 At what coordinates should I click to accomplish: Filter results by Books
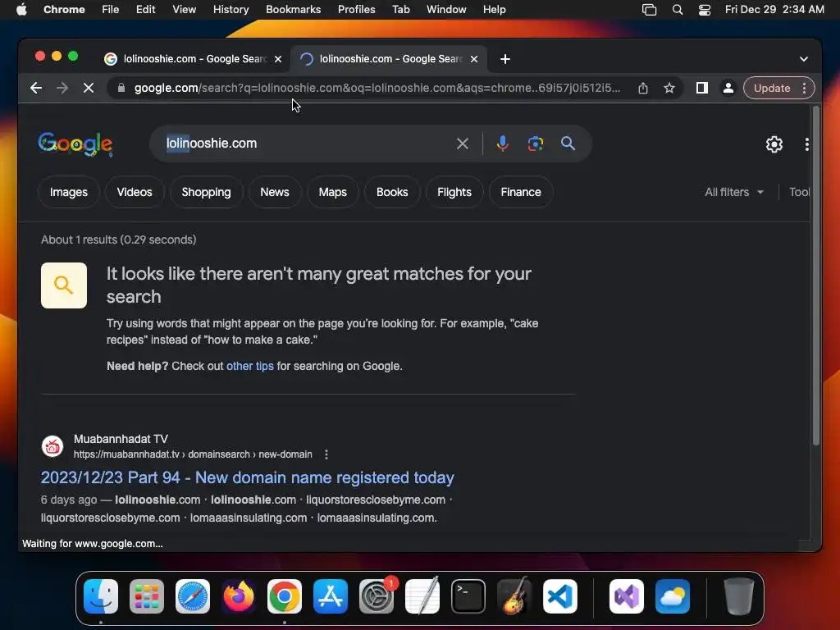392,192
